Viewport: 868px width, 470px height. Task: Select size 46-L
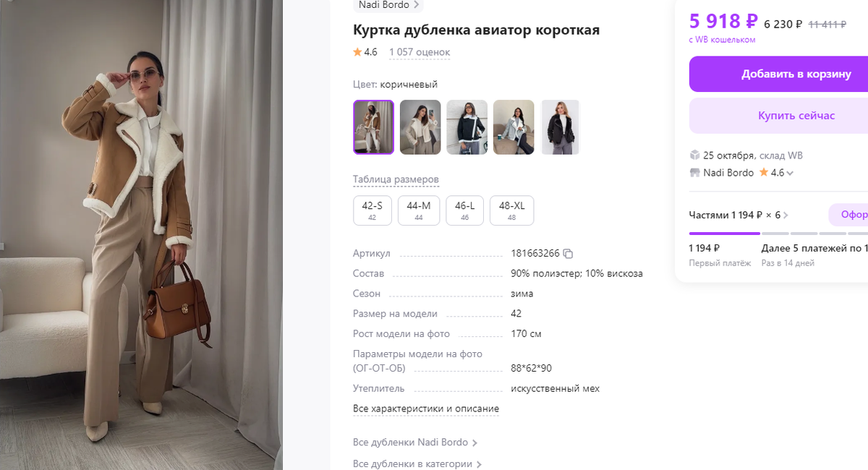click(464, 210)
